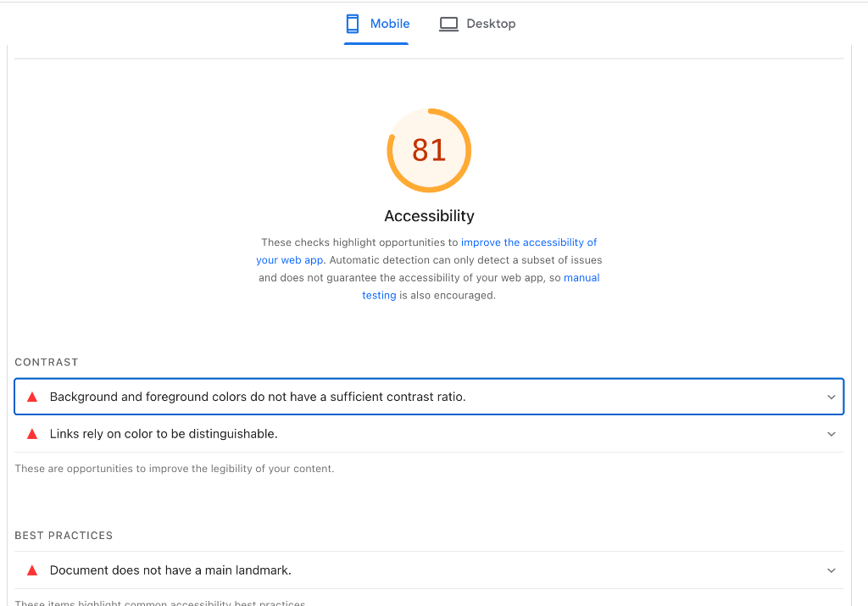Viewport: 868px width, 606px height.
Task: Expand the contrast ratio audit using its chevron
Action: tap(831, 397)
